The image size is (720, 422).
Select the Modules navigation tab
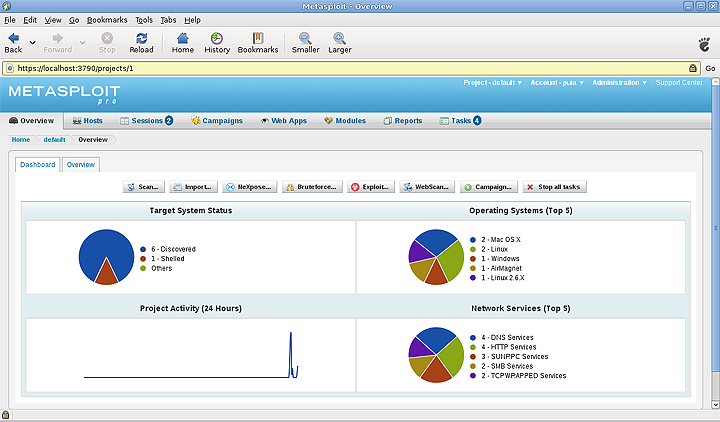(x=345, y=121)
